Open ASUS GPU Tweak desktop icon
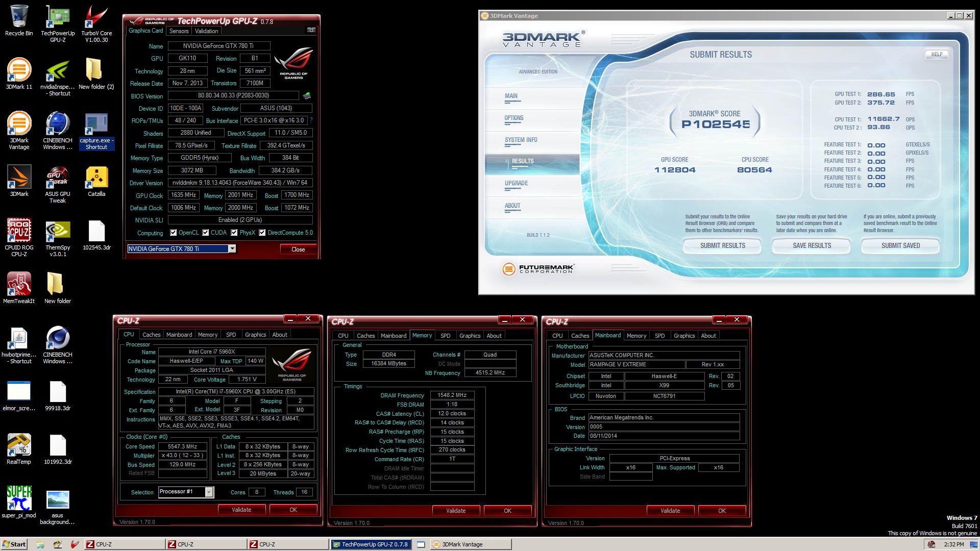This screenshot has height=551, width=980. [58, 184]
